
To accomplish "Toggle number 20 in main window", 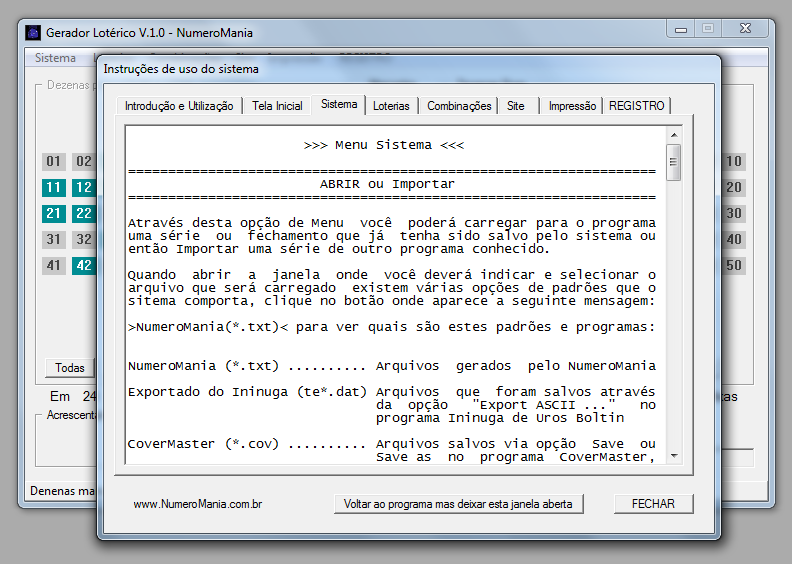I will [x=733, y=187].
